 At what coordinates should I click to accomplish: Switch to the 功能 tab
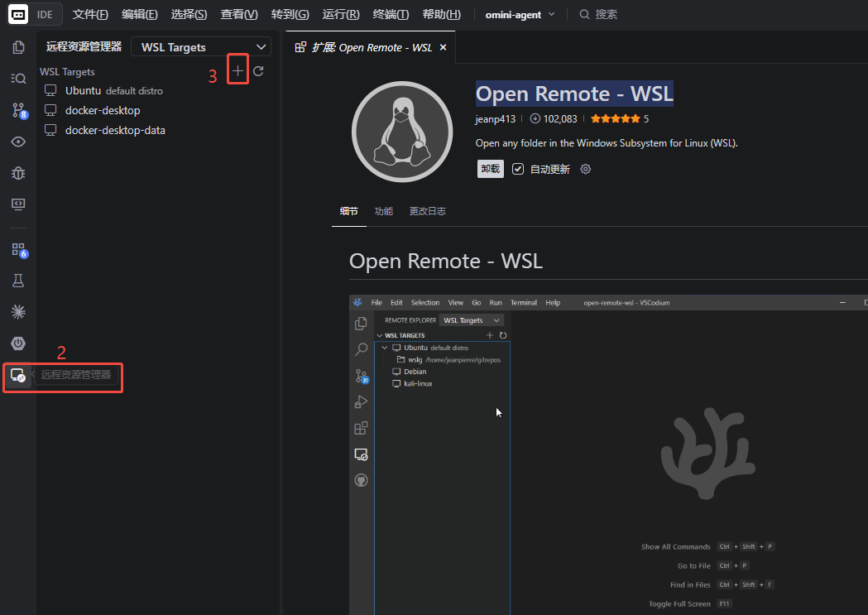click(384, 211)
